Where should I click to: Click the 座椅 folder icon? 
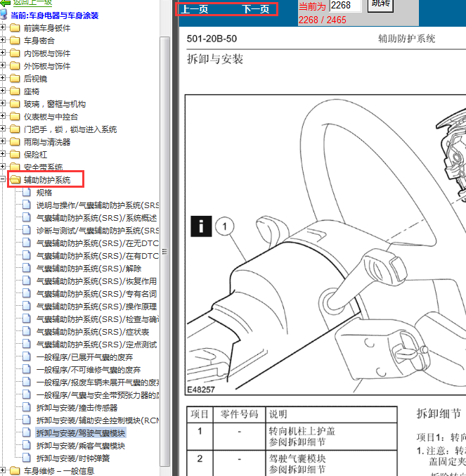[15, 91]
